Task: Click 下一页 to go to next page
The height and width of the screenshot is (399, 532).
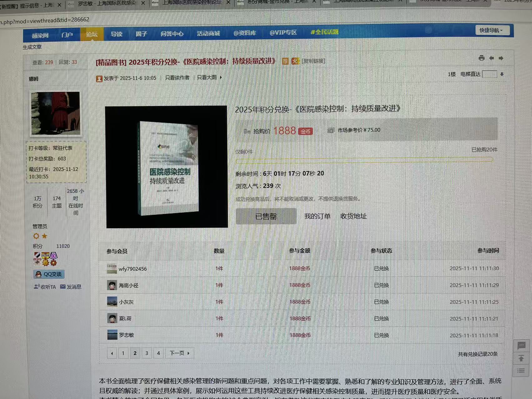Action: pyautogui.click(x=179, y=353)
